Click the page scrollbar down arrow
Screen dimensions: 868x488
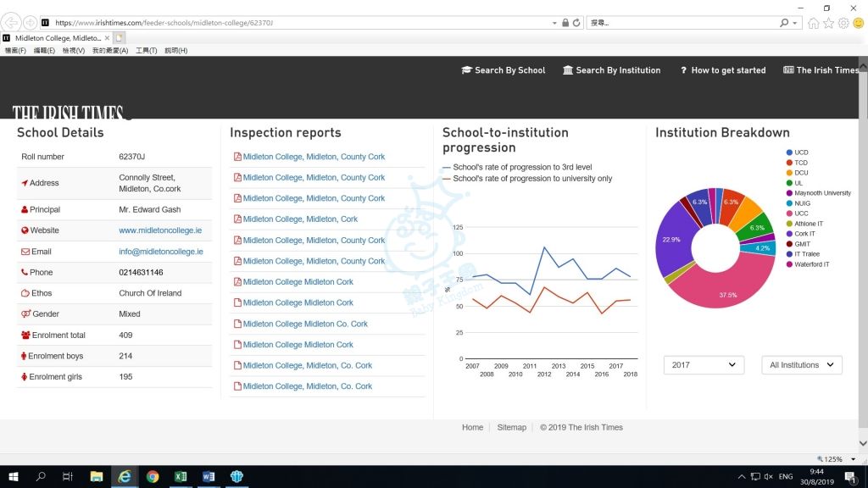pyautogui.click(x=862, y=443)
